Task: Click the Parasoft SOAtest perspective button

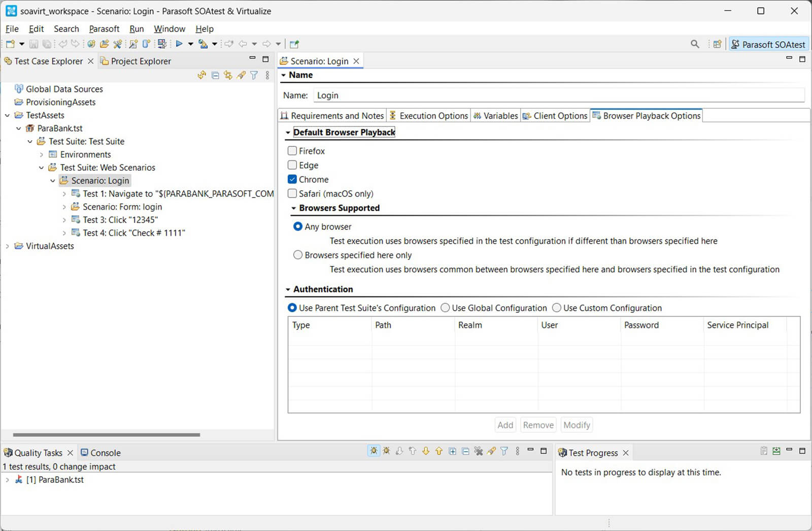Action: (769, 45)
